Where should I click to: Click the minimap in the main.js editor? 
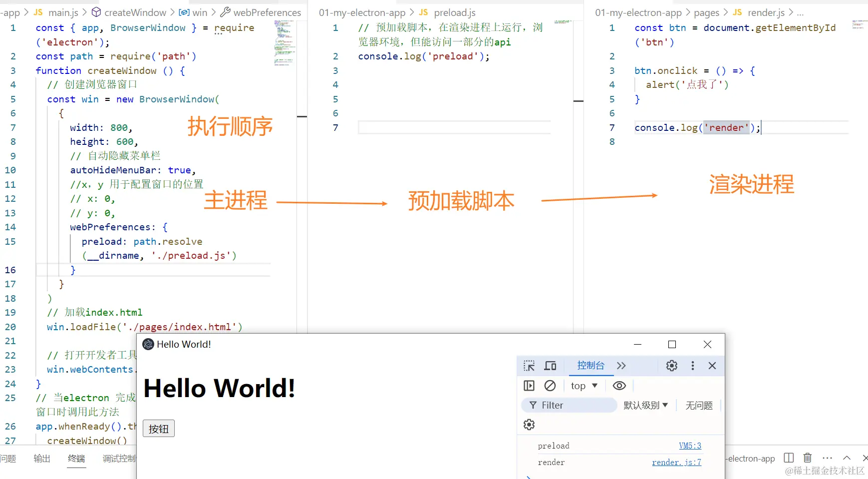[285, 43]
